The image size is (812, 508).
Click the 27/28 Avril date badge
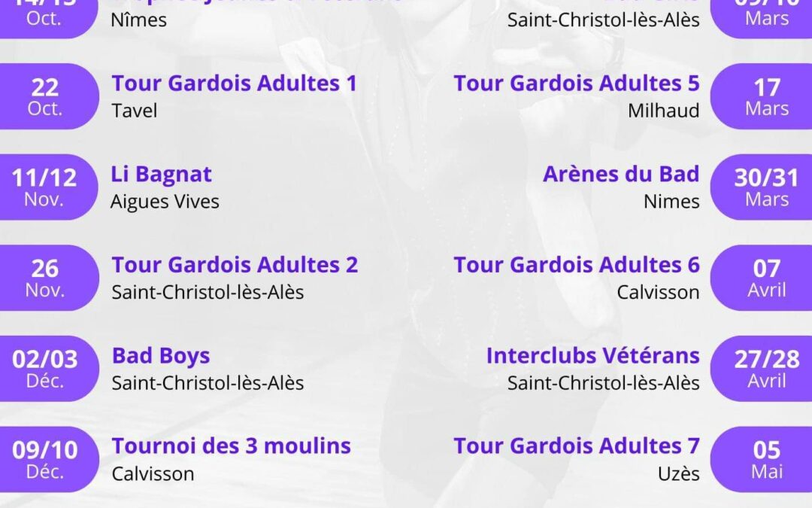(x=761, y=369)
